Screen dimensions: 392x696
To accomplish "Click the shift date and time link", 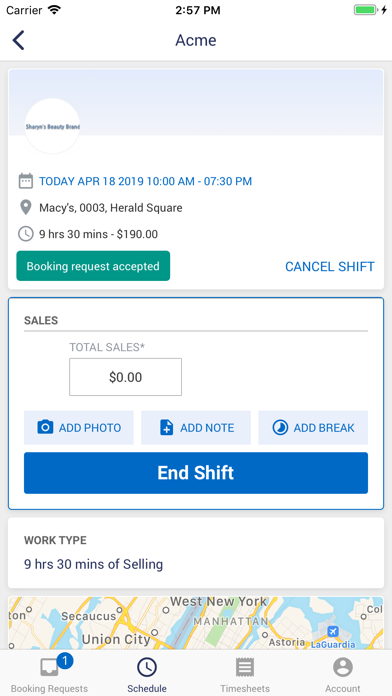I will (146, 181).
